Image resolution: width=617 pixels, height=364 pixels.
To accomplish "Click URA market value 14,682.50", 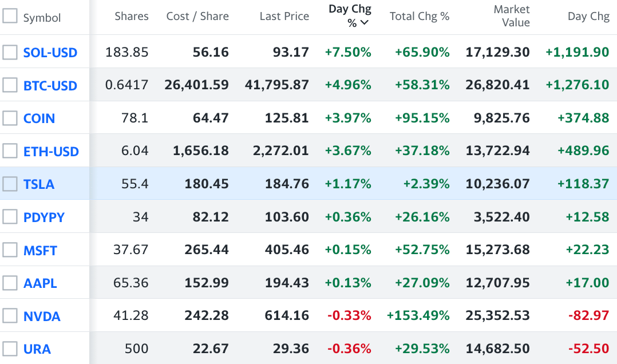I will [x=497, y=348].
